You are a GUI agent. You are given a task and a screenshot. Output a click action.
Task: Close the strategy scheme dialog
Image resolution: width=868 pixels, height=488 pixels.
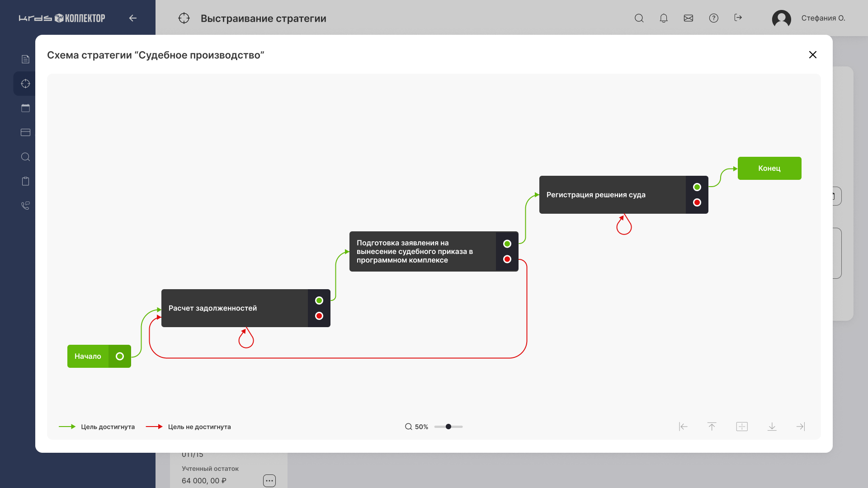tap(812, 55)
